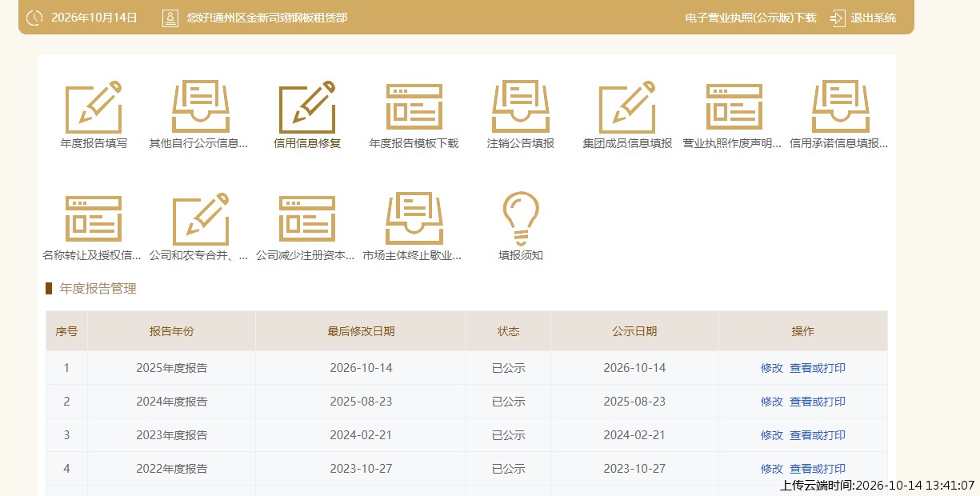The height and width of the screenshot is (496, 980).
Task: Open 信用承诺信息填报 icon
Action: coord(840,107)
